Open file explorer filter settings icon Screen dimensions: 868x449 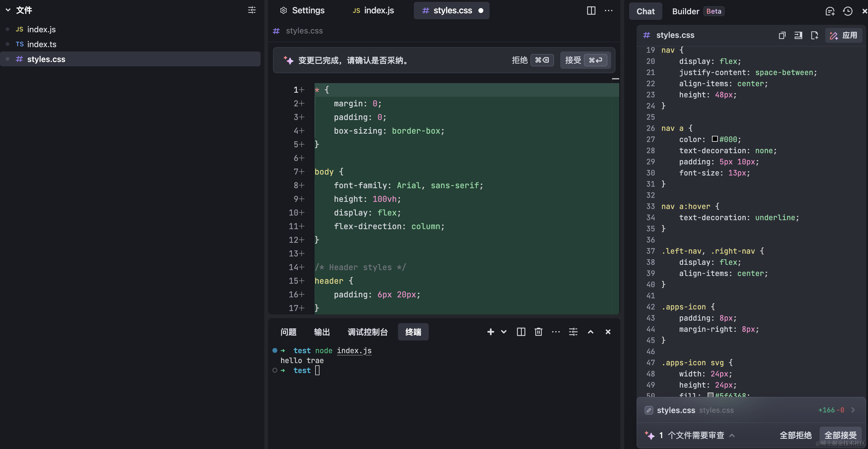coord(252,10)
